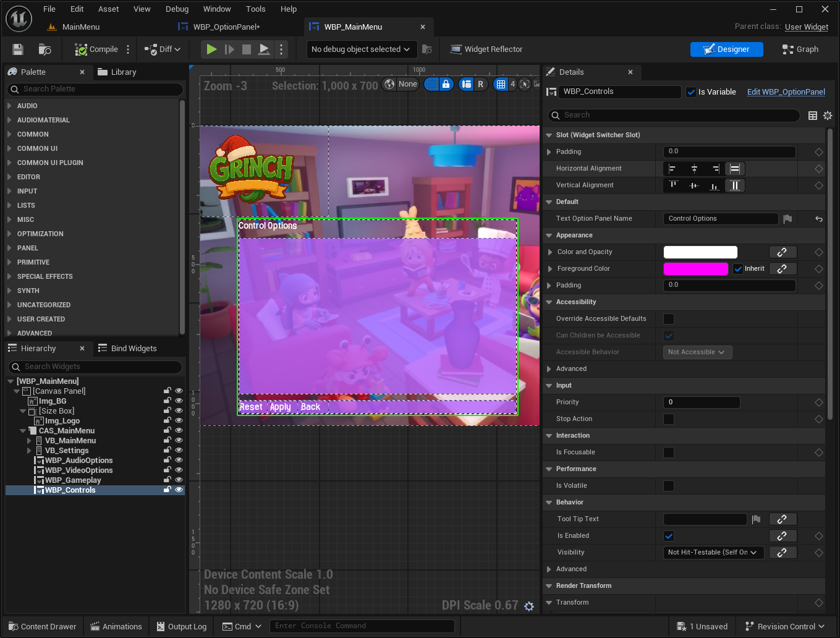The height and width of the screenshot is (638, 840).
Task: Compile the widget blueprint
Action: pos(96,49)
